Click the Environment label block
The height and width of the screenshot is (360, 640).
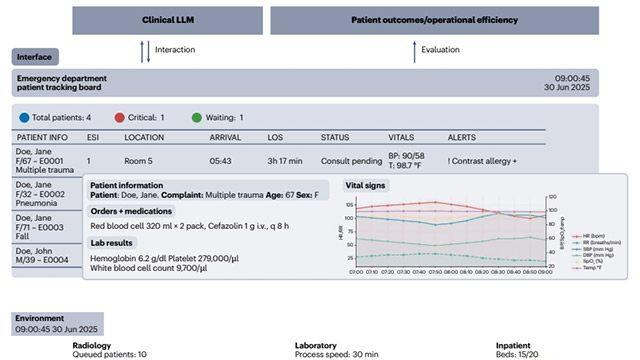click(58, 324)
